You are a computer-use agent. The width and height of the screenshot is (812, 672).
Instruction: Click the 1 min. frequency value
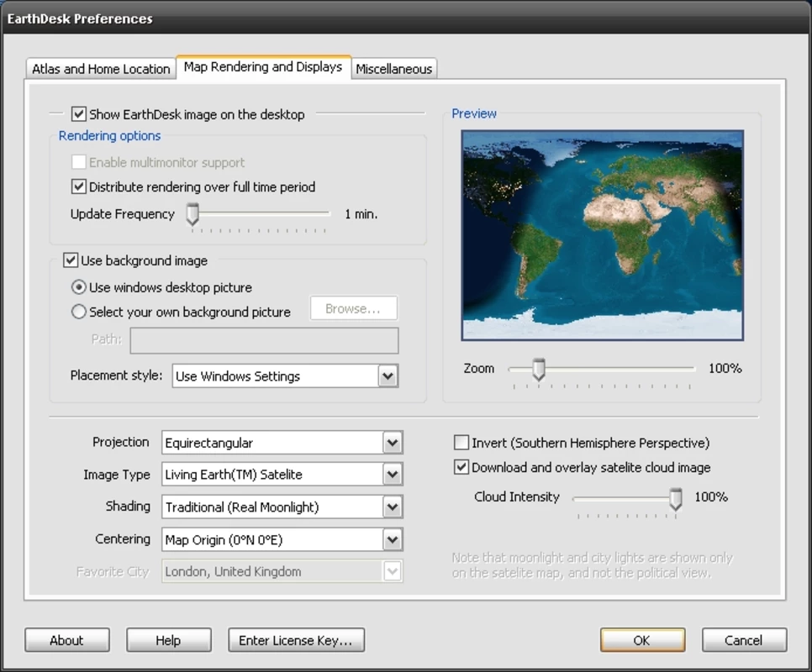[x=361, y=214]
